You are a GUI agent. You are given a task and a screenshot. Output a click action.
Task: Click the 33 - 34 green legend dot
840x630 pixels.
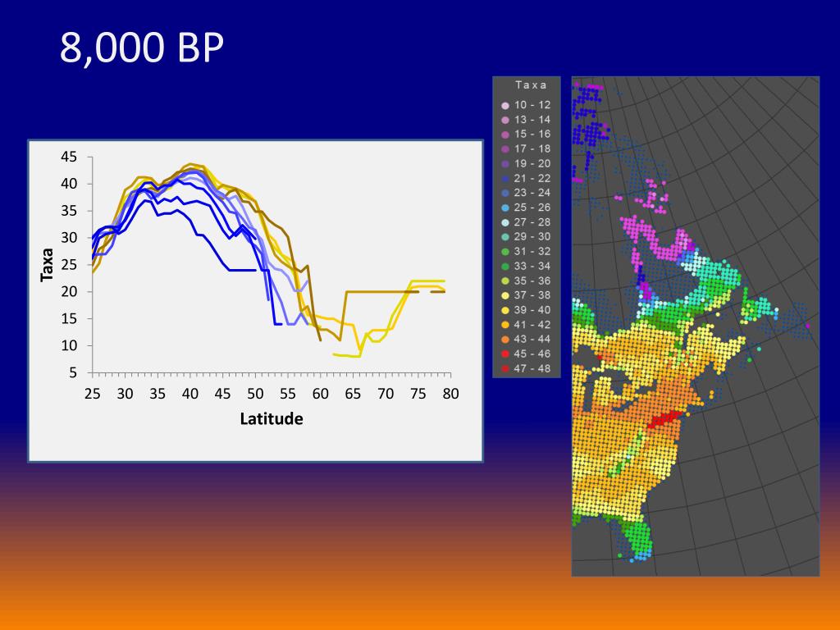click(x=504, y=267)
